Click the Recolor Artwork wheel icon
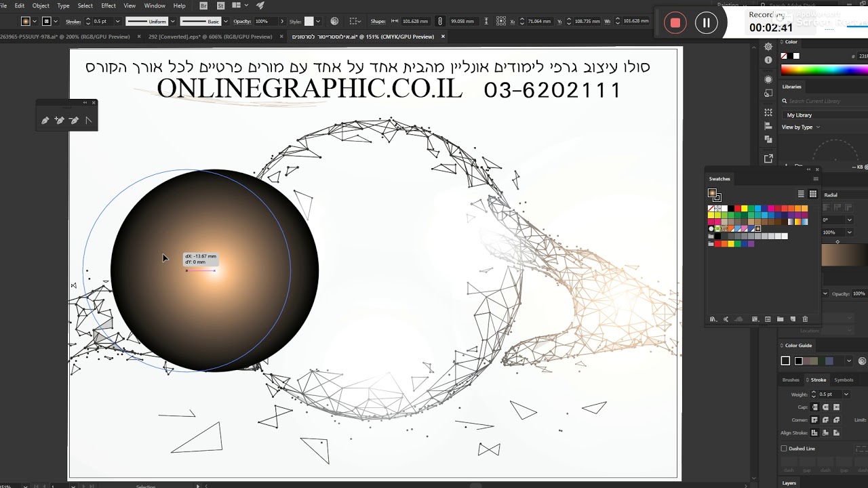 coord(334,21)
